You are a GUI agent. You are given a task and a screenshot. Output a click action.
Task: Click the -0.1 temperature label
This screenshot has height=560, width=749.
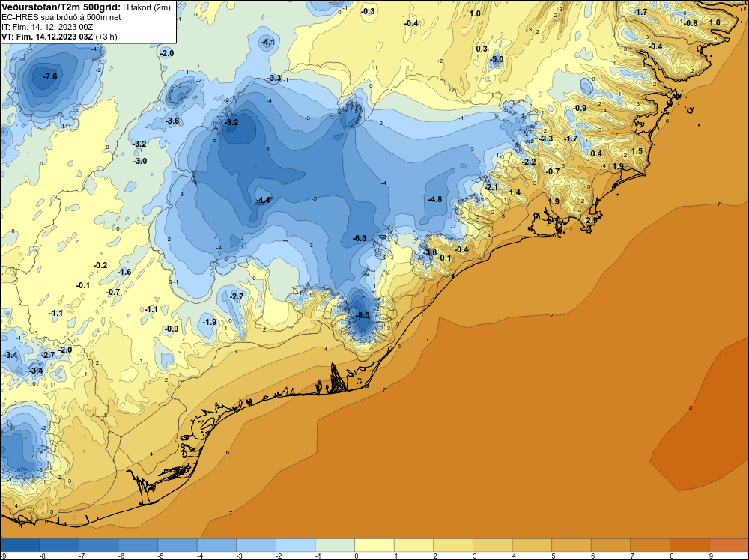(x=82, y=285)
